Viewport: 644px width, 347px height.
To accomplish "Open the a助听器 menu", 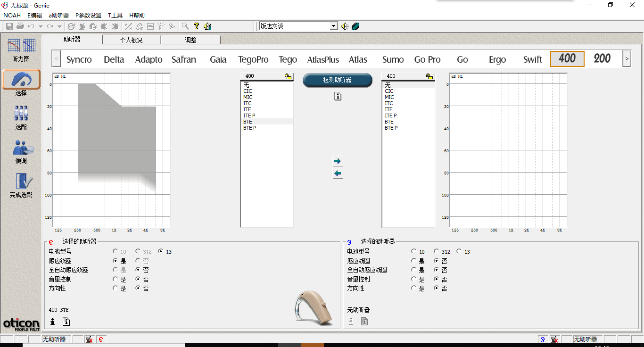I will pyautogui.click(x=58, y=16).
